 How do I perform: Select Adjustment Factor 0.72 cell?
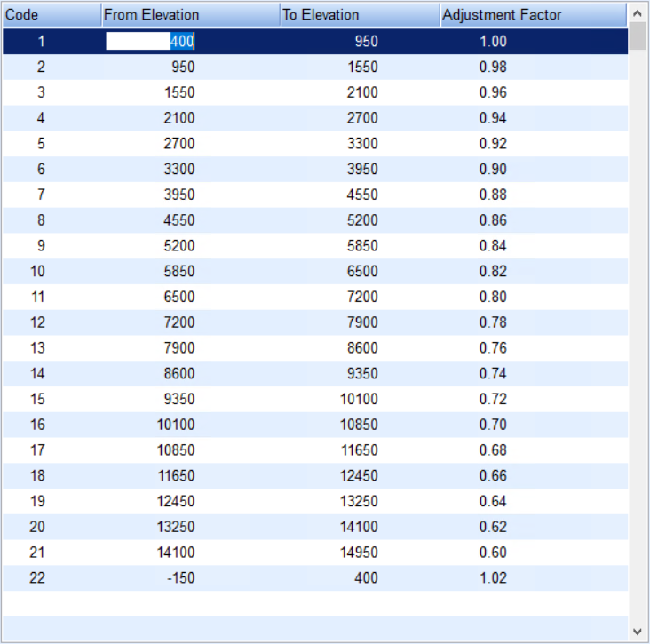(x=493, y=399)
